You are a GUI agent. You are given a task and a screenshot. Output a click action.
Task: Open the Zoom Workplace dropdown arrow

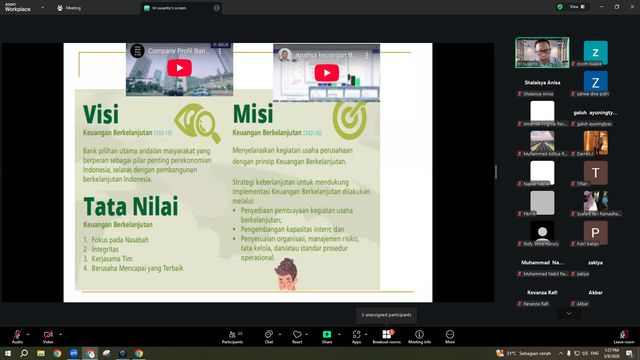coord(42,7)
